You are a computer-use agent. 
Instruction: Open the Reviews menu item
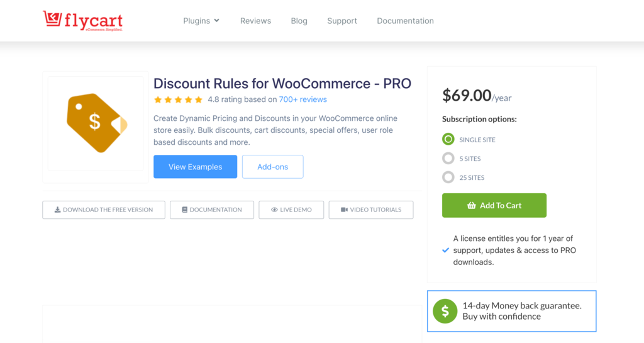(x=255, y=21)
